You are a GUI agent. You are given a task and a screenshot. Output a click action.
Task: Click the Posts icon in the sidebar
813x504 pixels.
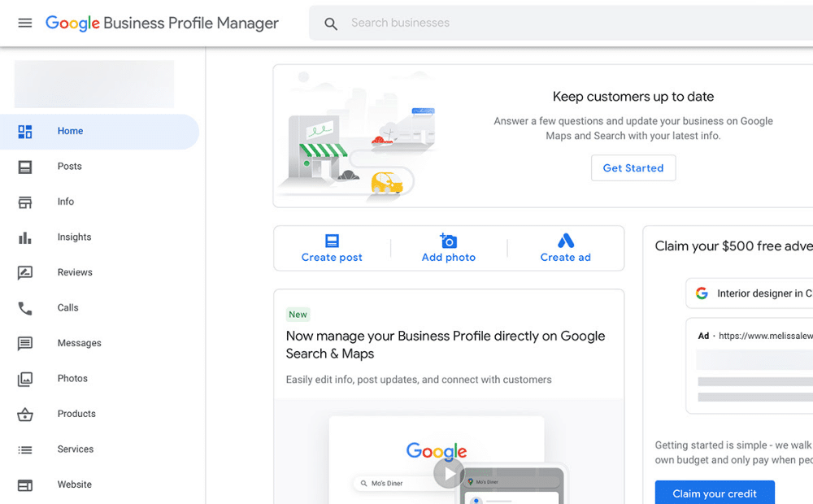[x=25, y=166]
